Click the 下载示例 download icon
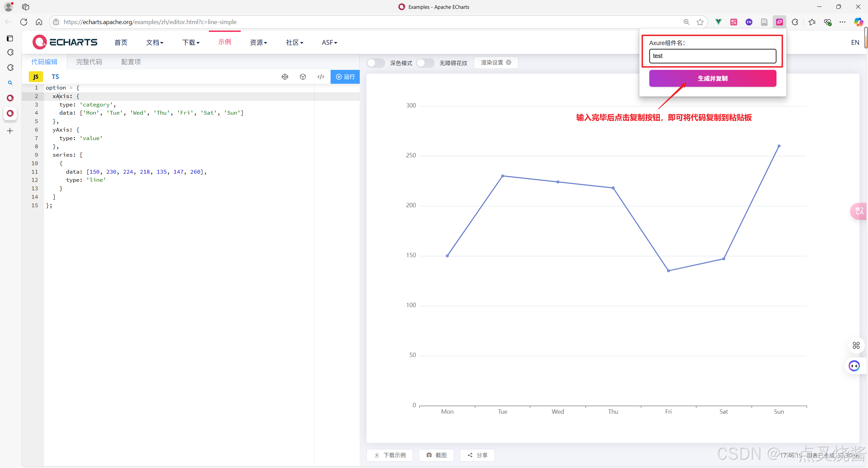This screenshot has height=468, width=868. pyautogui.click(x=377, y=455)
